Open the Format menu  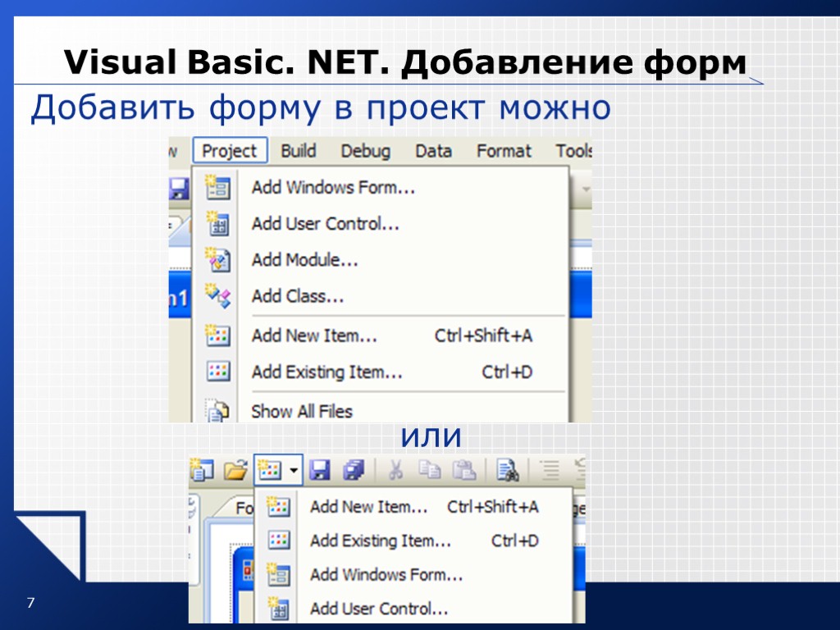pyautogui.click(x=504, y=151)
